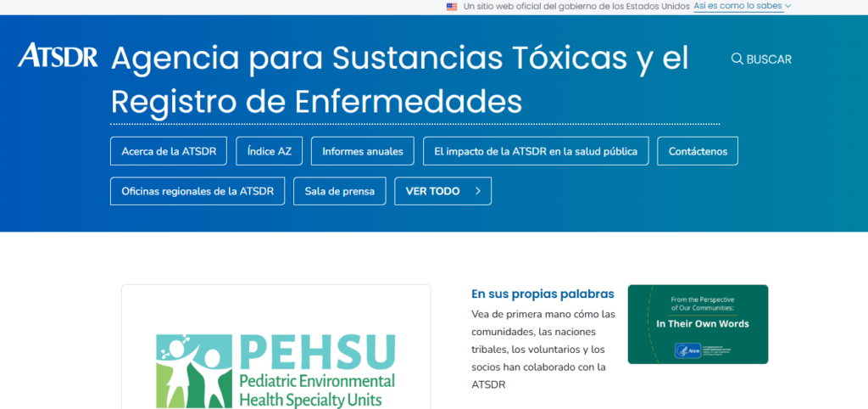Click the ATSDR logo in the header

pos(58,55)
